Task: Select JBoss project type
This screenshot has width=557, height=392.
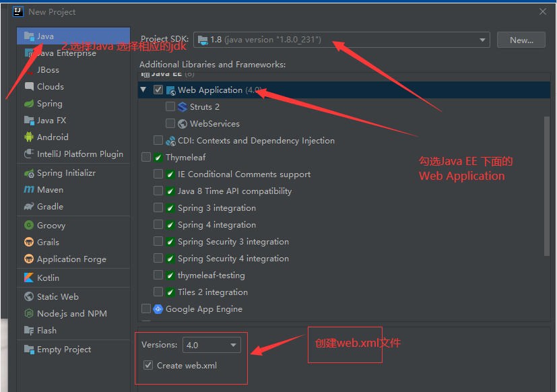Action: pyautogui.click(x=73, y=69)
